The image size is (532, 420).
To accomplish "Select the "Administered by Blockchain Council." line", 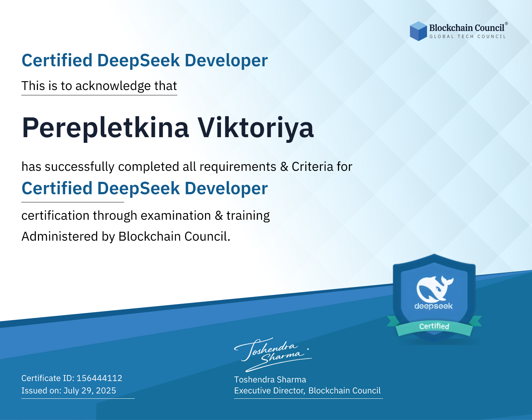I will coord(126,236).
